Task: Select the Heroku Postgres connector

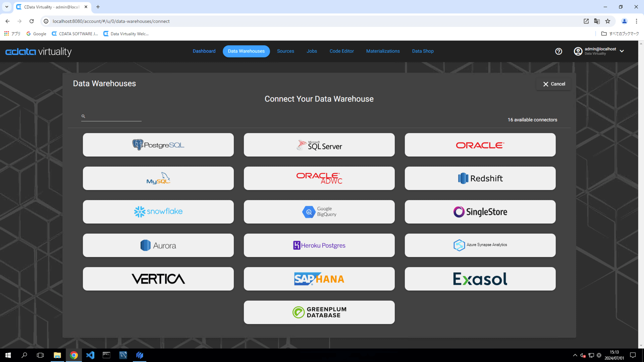Action: click(x=319, y=245)
